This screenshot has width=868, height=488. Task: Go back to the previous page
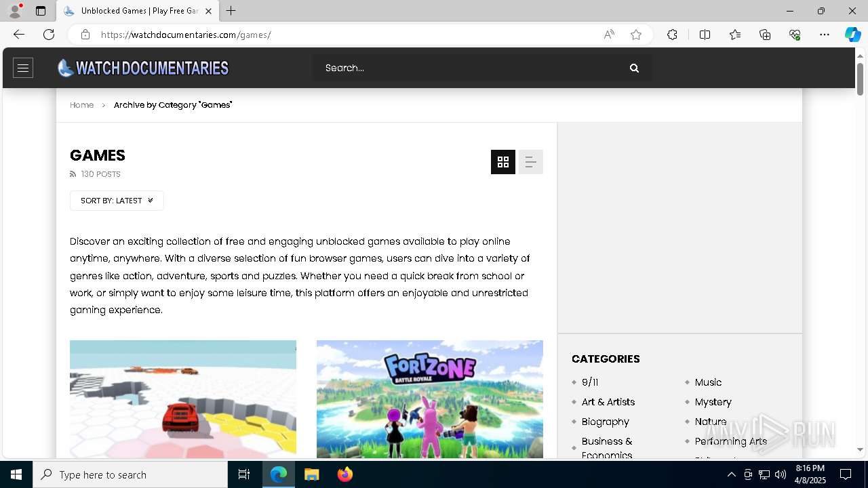coord(19,35)
